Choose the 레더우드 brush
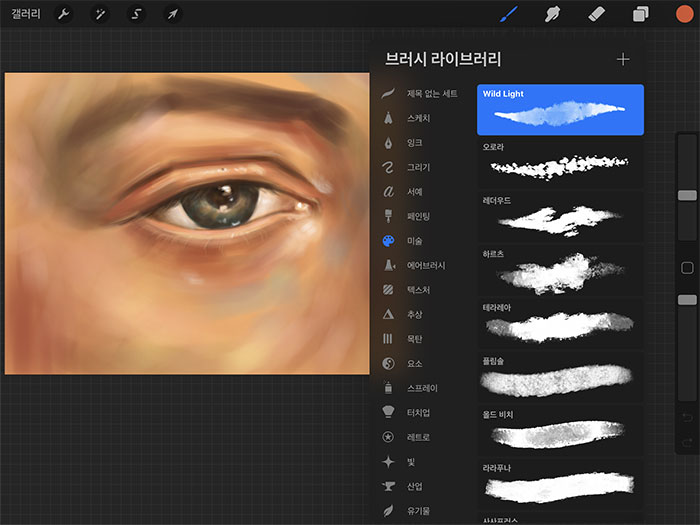Image resolution: width=700 pixels, height=525 pixels. pos(560,217)
